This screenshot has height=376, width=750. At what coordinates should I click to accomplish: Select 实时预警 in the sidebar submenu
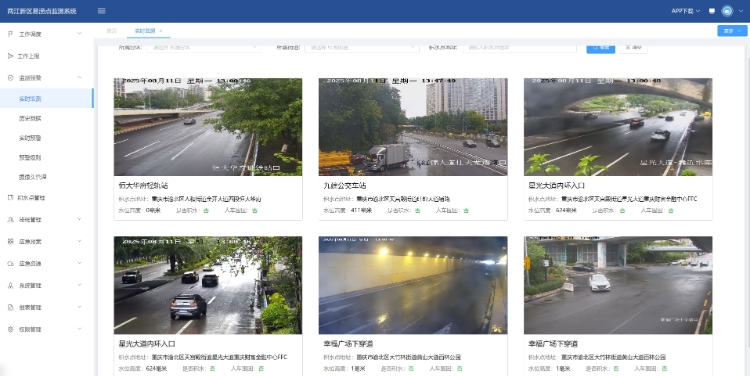pyautogui.click(x=30, y=138)
